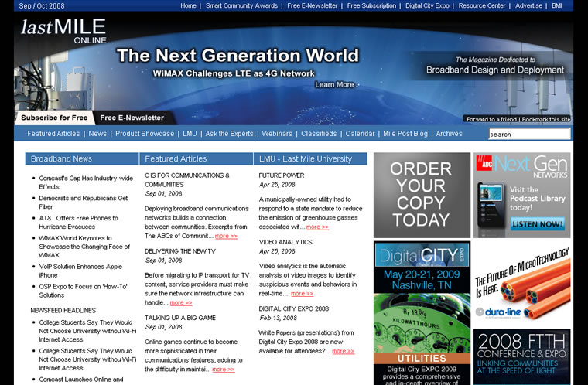Click 2008 FTTH Conference & Expo ad

(521, 357)
